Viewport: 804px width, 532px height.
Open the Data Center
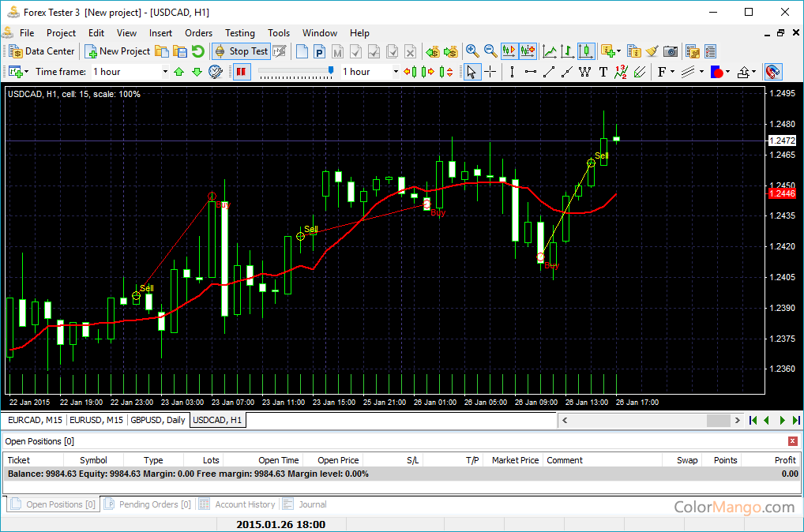pyautogui.click(x=42, y=51)
